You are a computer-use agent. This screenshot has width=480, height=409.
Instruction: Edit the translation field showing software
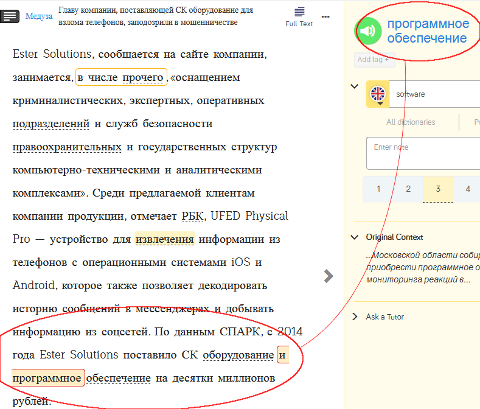pyautogui.click(x=435, y=94)
